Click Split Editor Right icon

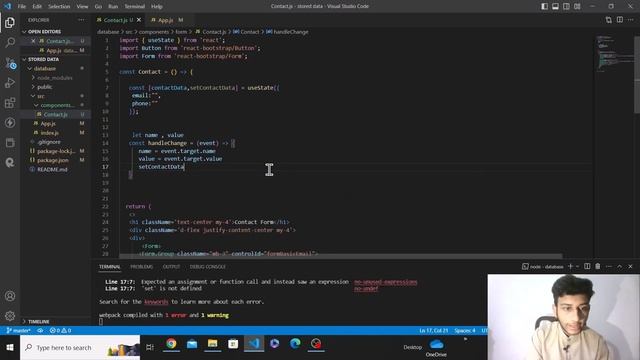click(x=620, y=20)
